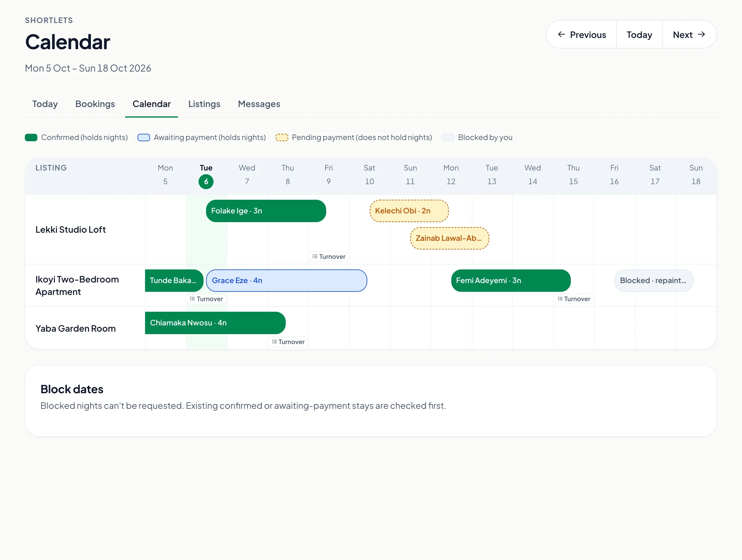
Task: Click Turnover chip in Yaba Garden Room row
Action: (x=288, y=342)
